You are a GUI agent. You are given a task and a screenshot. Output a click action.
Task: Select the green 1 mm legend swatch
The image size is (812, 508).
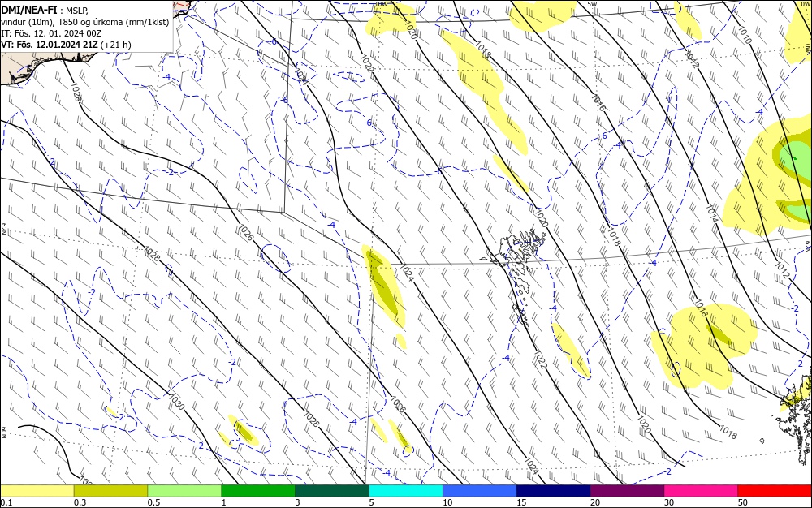pos(258,491)
